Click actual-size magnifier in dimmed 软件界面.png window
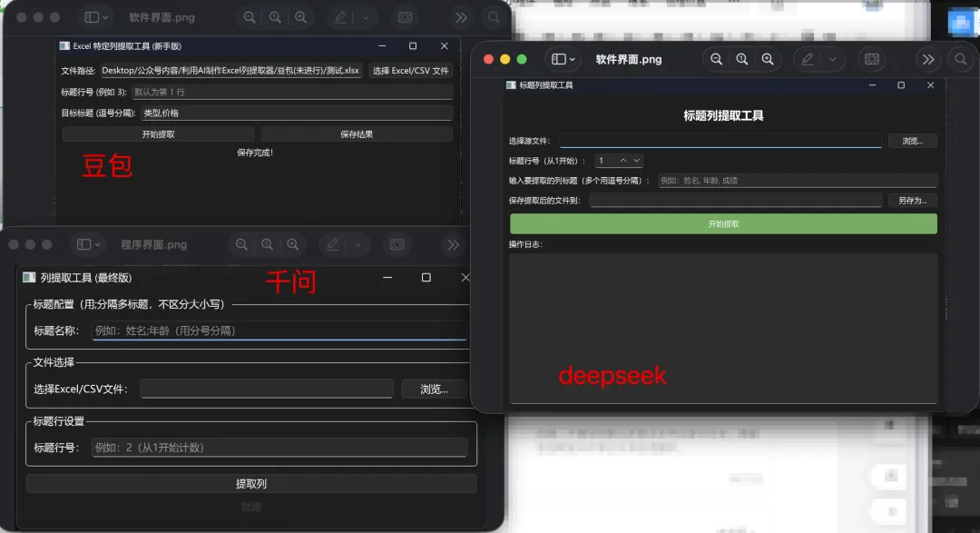 pyautogui.click(x=275, y=17)
